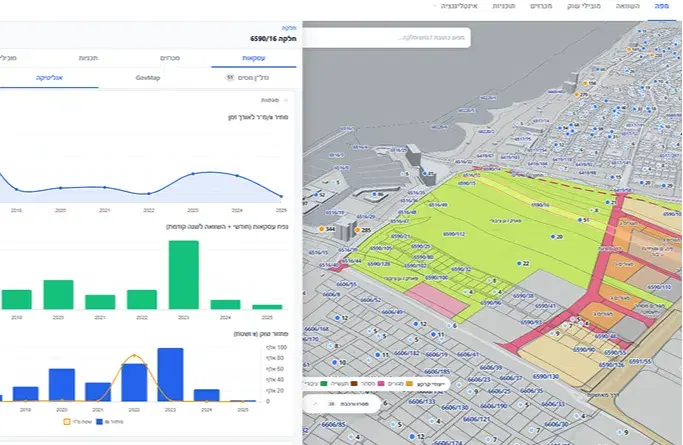This screenshot has width=683, height=445.
Task: Click the orange line peak at 2022
Action: coord(134,356)
